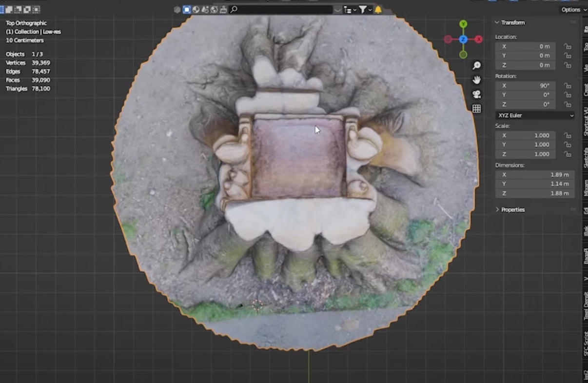Screen dimensions: 588x383
Task: Click the negative Y axis gizmo circle
Action: [463, 55]
